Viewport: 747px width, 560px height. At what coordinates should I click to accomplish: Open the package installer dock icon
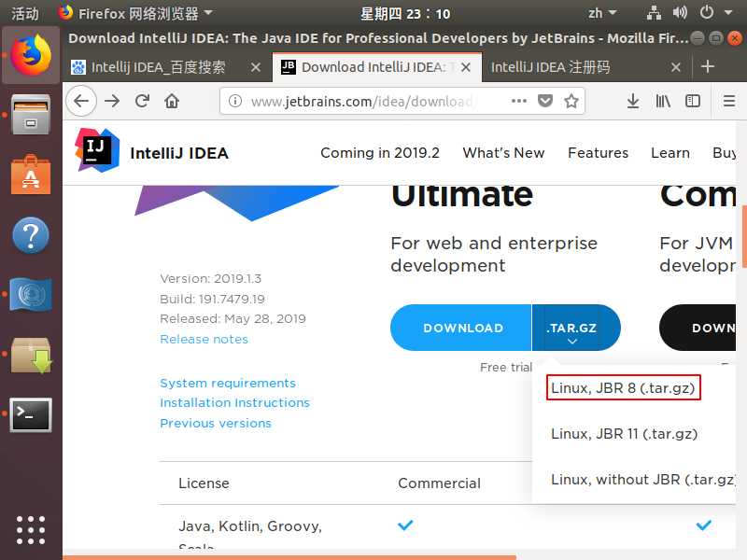[x=31, y=355]
